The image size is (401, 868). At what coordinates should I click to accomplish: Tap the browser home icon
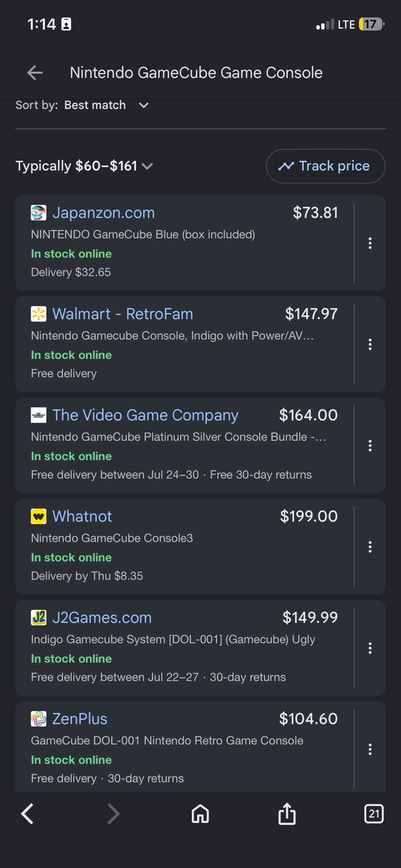tap(200, 814)
